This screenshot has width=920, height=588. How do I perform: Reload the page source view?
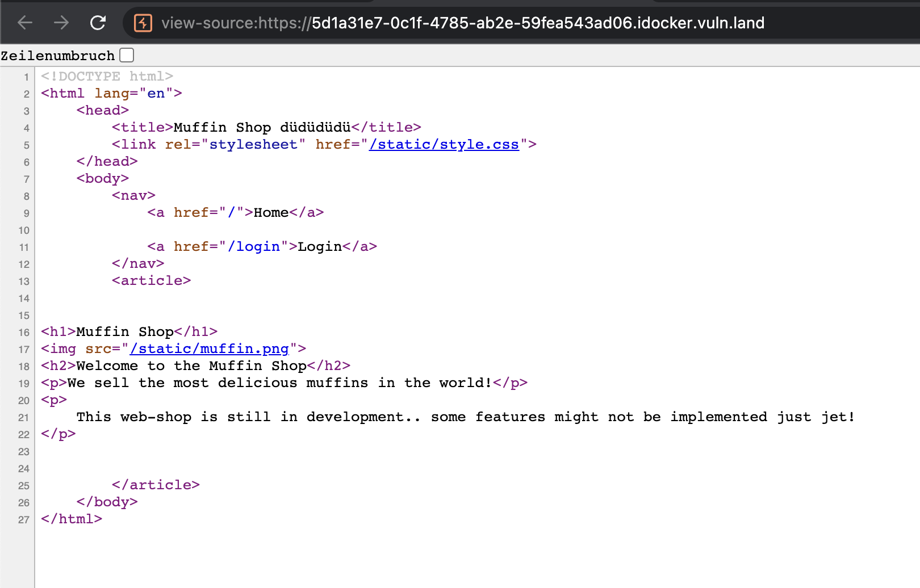pos(98,23)
